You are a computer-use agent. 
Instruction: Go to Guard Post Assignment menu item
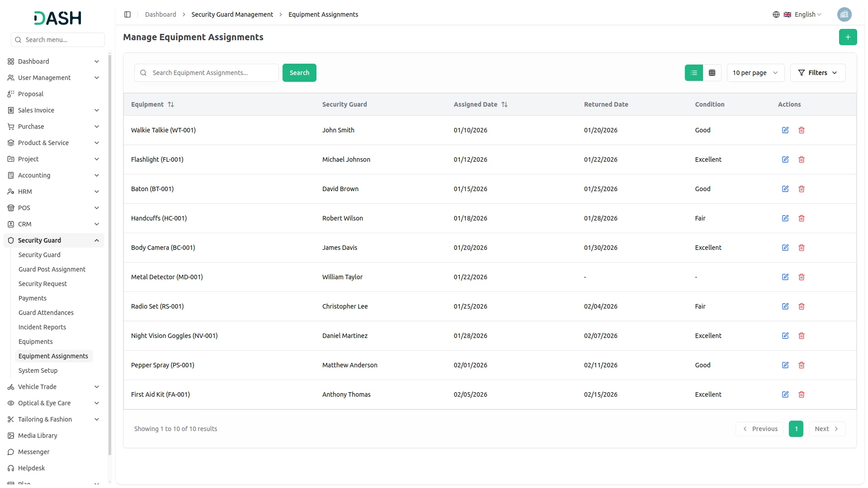click(52, 269)
